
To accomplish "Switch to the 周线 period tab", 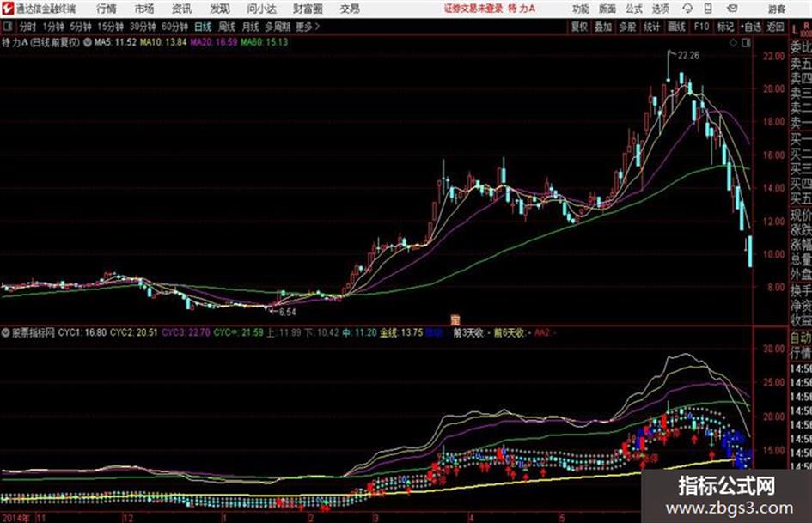I will tap(227, 27).
